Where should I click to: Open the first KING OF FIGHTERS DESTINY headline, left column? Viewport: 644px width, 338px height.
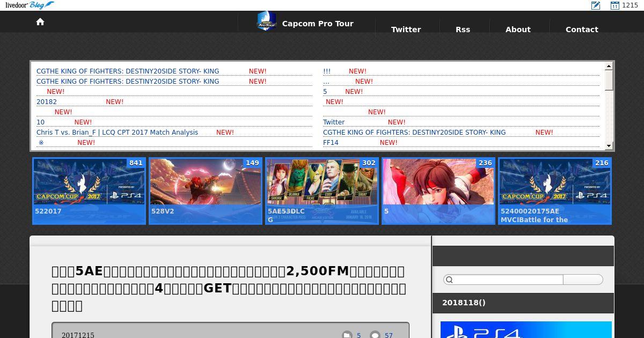coord(128,71)
